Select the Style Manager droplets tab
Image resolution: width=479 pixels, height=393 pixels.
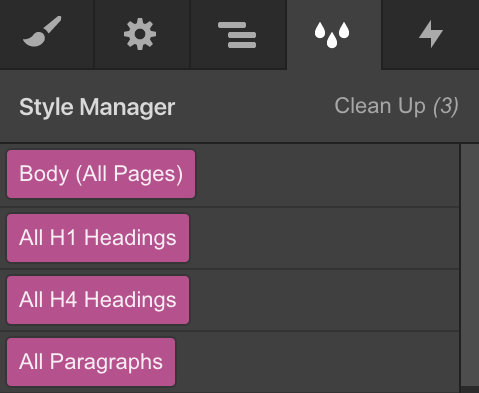coord(334,34)
